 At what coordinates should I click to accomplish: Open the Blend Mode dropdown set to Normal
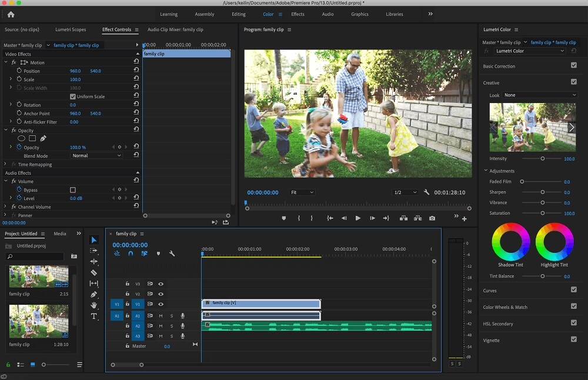pyautogui.click(x=96, y=155)
